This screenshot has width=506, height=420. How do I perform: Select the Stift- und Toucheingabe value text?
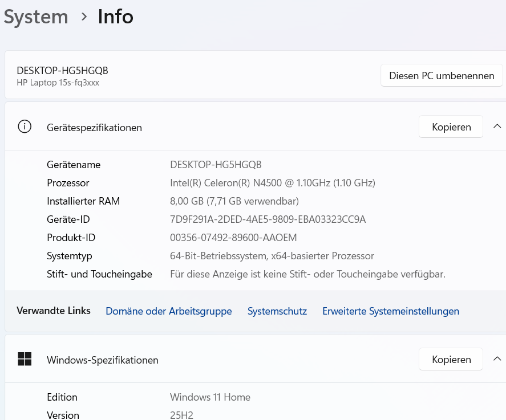tap(307, 274)
